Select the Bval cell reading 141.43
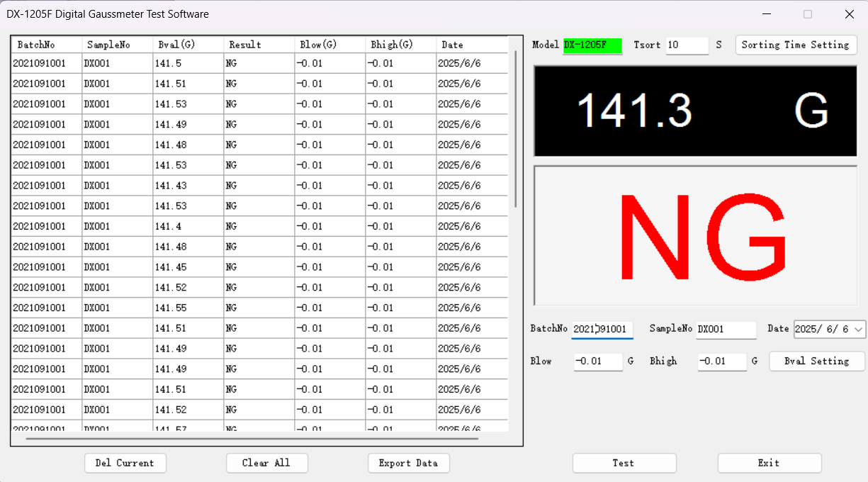 coord(188,186)
